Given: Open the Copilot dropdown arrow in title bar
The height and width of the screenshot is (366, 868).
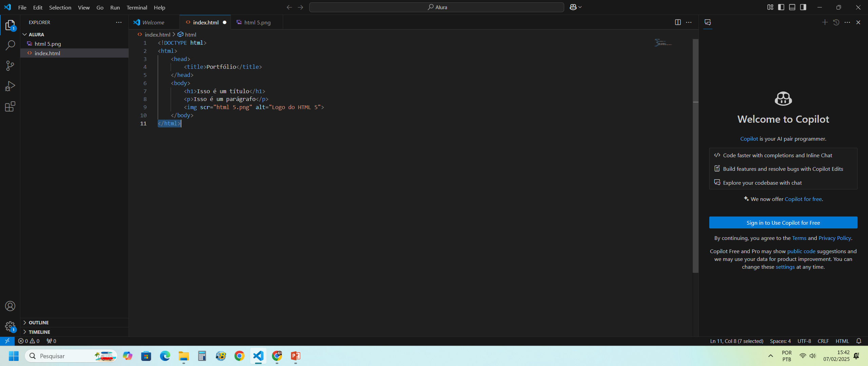Looking at the screenshot, I should point(580,7).
